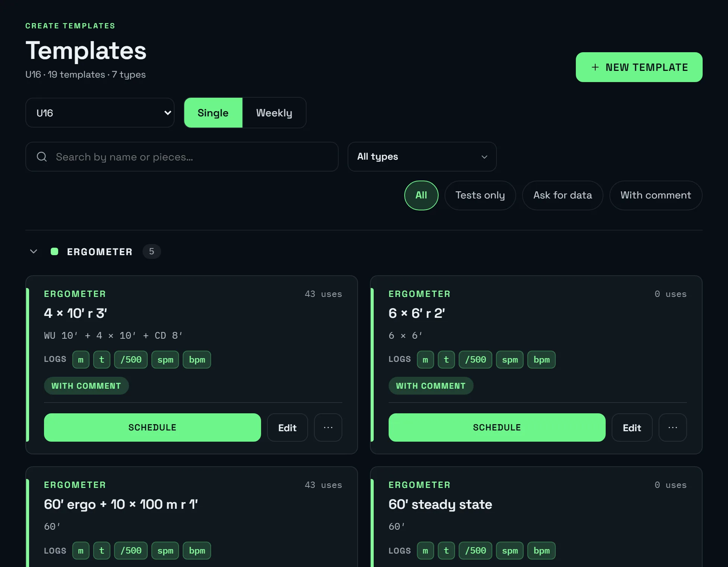
Task: Click the '60' ergo + 10 × 100 m r 1'' title
Action: (121, 504)
